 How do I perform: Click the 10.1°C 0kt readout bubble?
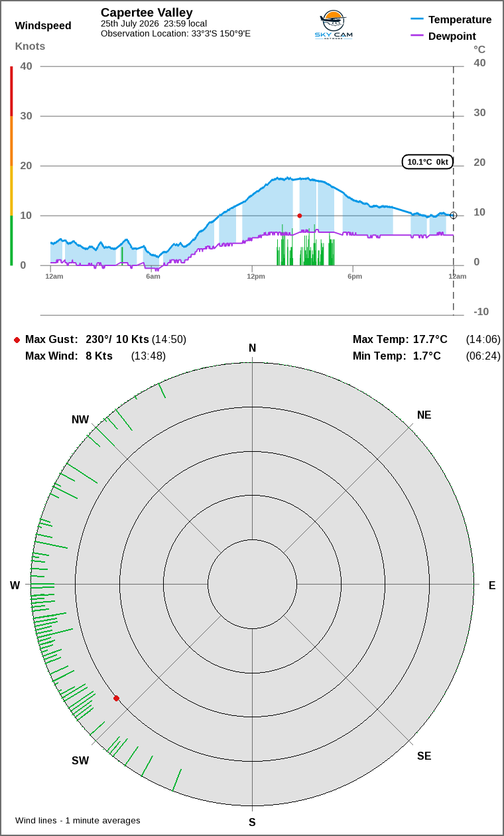[428, 162]
